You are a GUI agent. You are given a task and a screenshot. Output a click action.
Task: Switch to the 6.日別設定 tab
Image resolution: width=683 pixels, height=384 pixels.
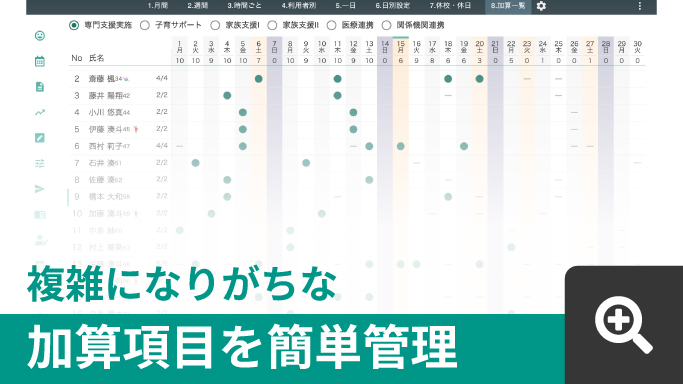pos(392,6)
